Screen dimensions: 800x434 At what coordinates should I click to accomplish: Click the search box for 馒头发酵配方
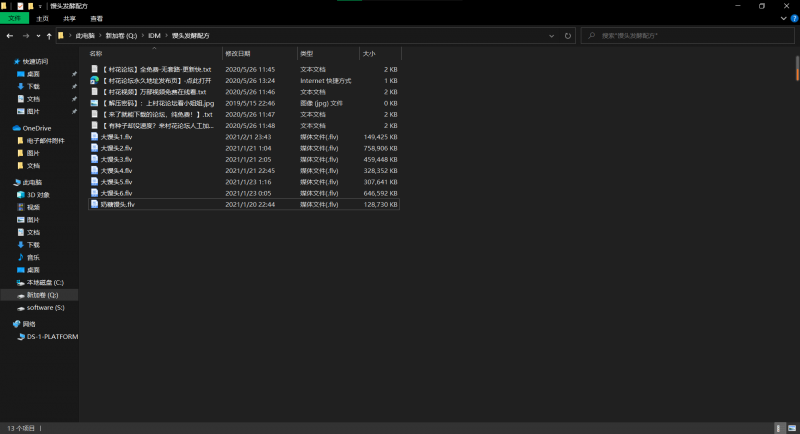[x=690, y=36]
